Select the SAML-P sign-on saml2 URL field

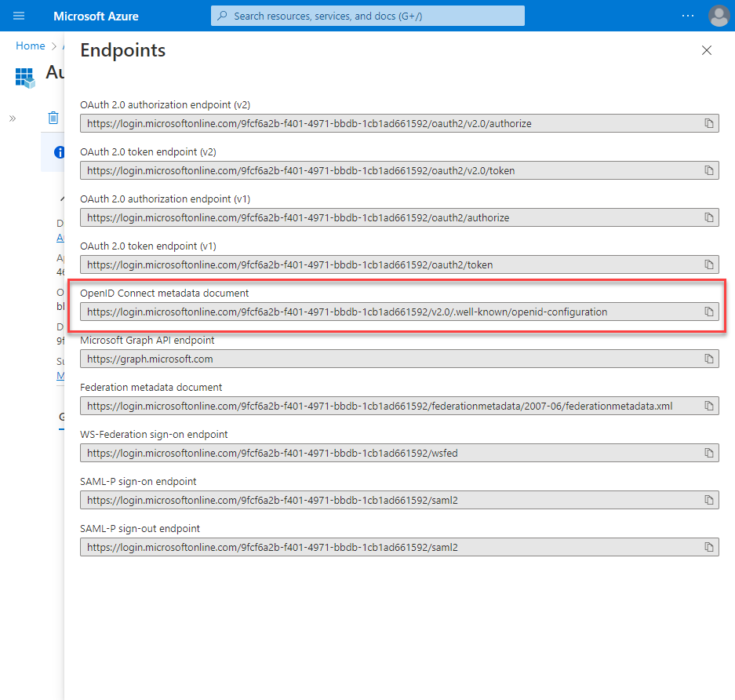tap(399, 500)
